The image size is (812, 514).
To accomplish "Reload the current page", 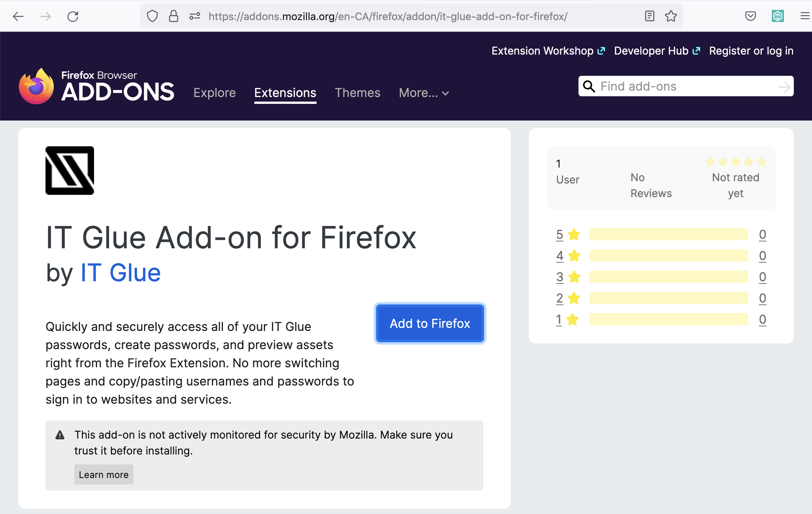I will coord(73,16).
